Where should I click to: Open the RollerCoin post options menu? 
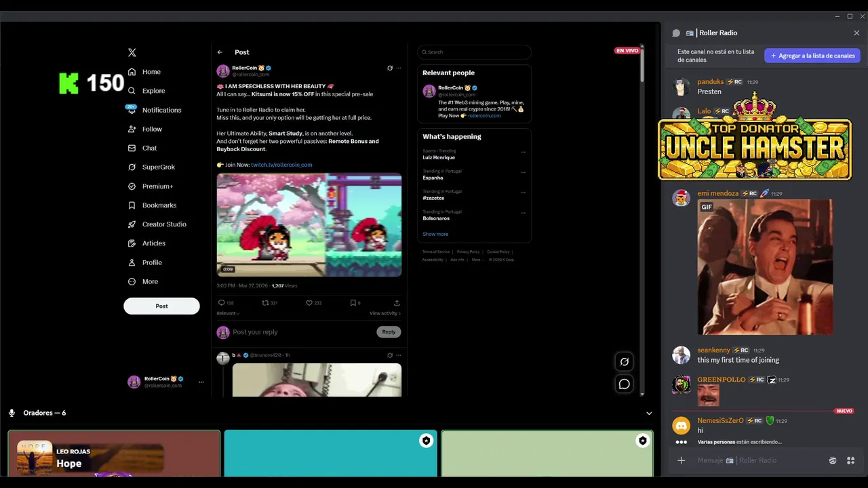pyautogui.click(x=399, y=68)
